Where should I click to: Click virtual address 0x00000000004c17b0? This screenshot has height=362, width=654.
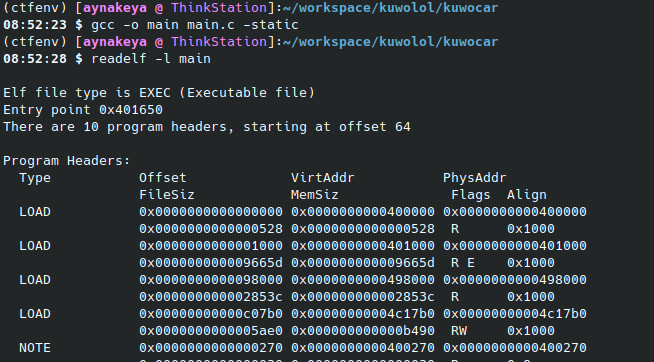pyautogui.click(x=363, y=314)
